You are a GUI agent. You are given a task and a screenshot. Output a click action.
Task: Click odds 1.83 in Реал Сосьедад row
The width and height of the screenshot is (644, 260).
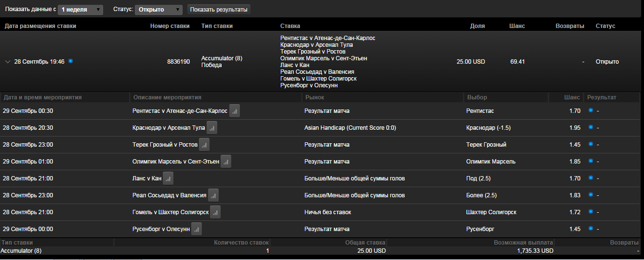pos(575,195)
